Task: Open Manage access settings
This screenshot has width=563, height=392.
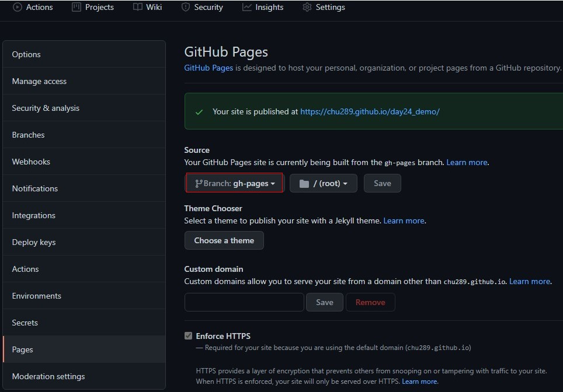Action: pyautogui.click(x=84, y=81)
